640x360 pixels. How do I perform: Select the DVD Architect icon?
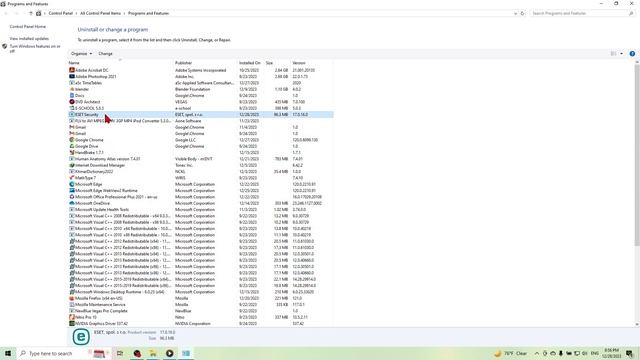pyautogui.click(x=72, y=102)
